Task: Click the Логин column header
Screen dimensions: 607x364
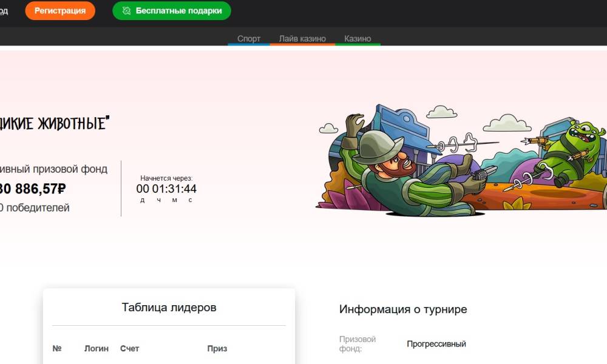Action: click(x=97, y=348)
